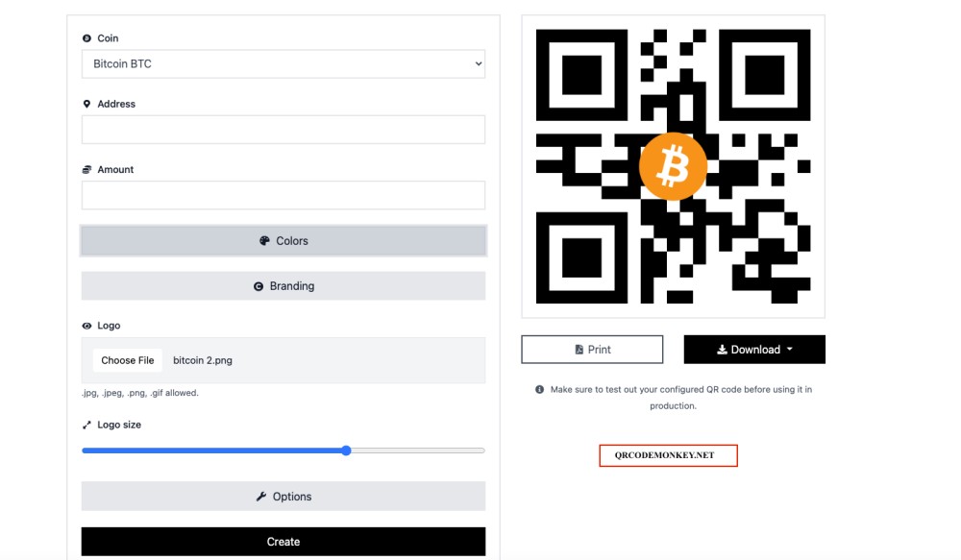Click the location pin icon beside Address

click(86, 104)
